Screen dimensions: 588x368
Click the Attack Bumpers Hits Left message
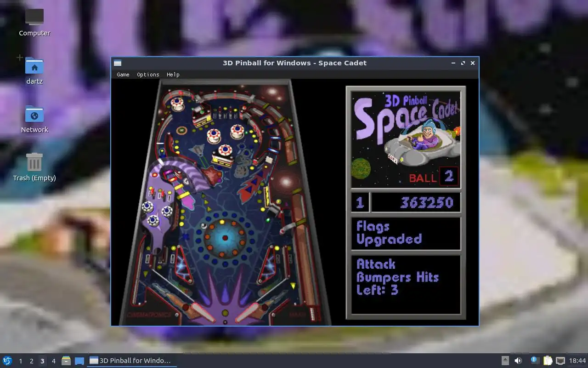(x=397, y=277)
